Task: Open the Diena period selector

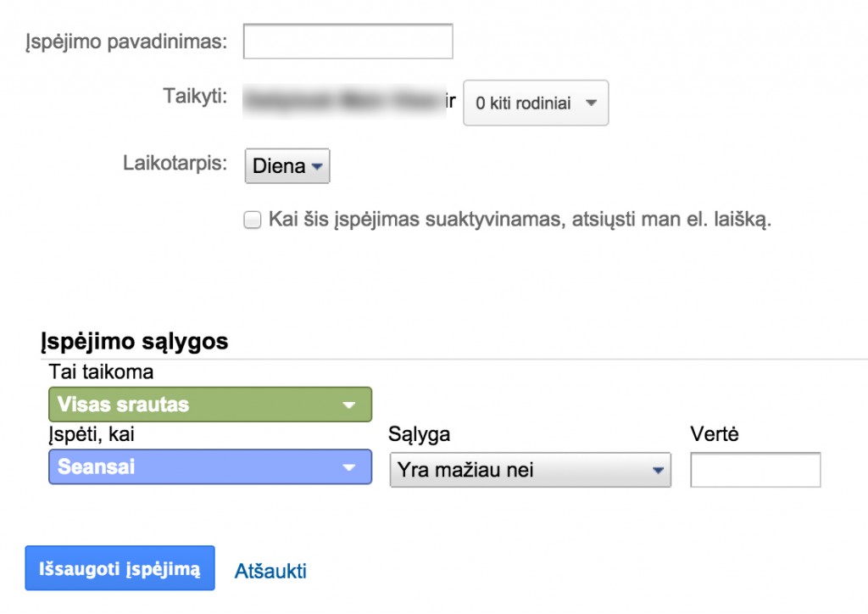Action: click(x=287, y=166)
